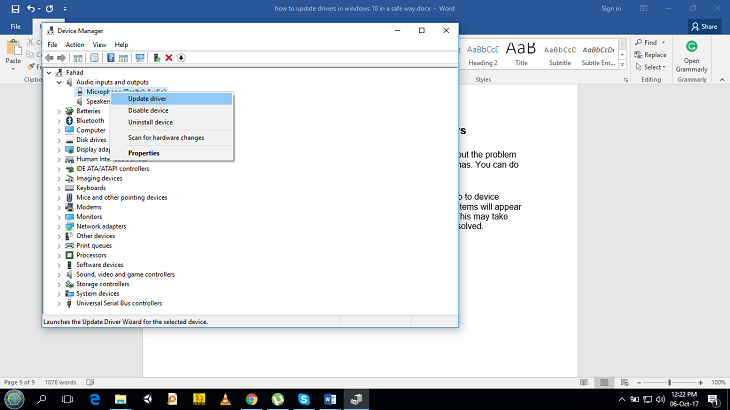The width and height of the screenshot is (730, 410).
Task: Click the Undo icon in Word's title bar
Action: tap(31, 8)
